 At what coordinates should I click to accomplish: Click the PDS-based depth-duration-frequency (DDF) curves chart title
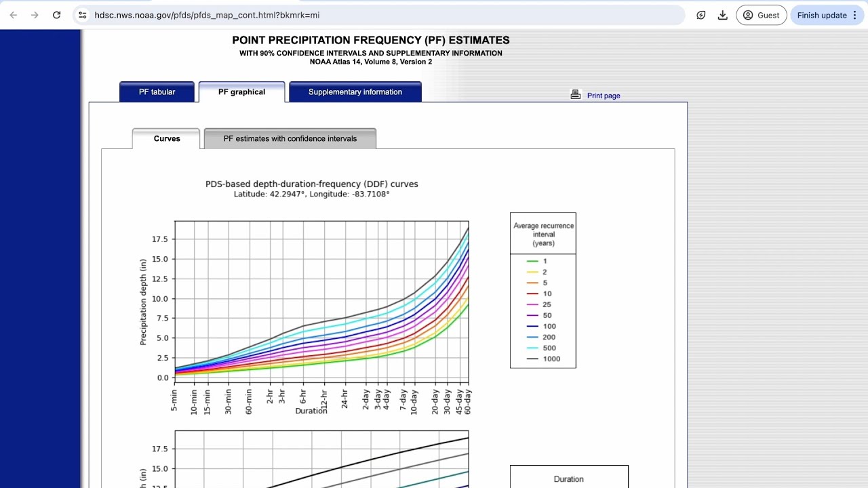[x=312, y=184]
